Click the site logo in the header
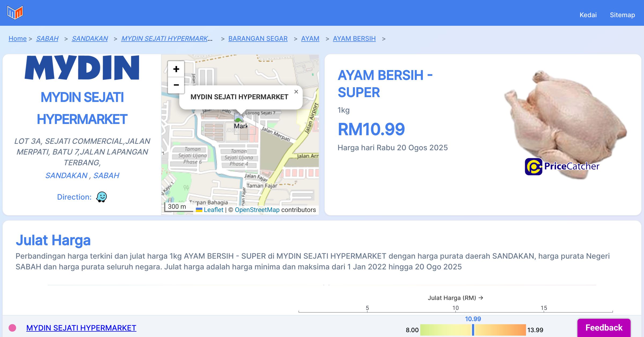 (x=15, y=13)
